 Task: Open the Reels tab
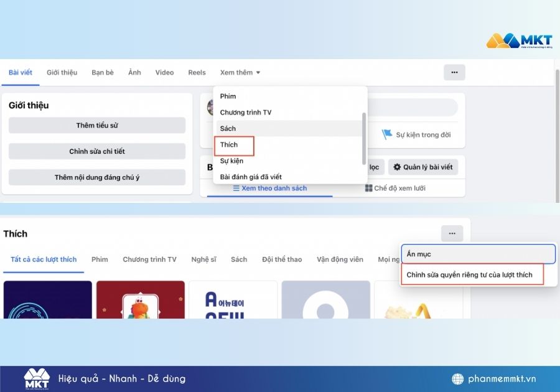[197, 72]
